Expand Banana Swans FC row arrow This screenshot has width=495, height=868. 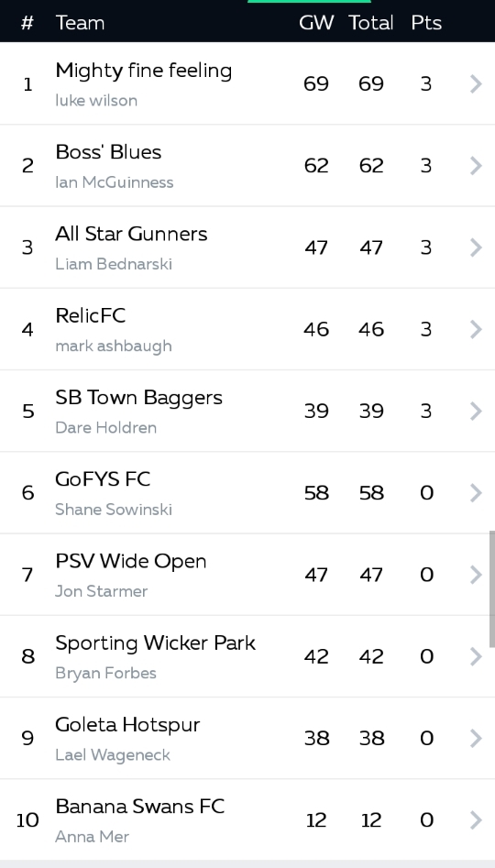click(x=476, y=819)
